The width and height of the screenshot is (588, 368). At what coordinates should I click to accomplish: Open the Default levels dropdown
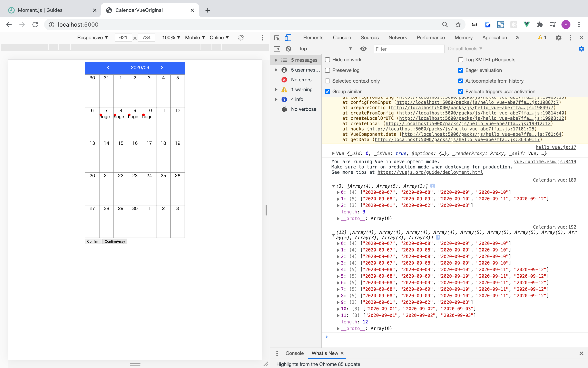[x=465, y=49]
